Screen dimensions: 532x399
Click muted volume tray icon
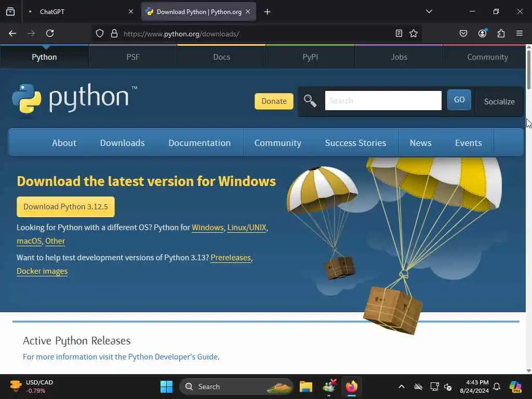(448, 387)
